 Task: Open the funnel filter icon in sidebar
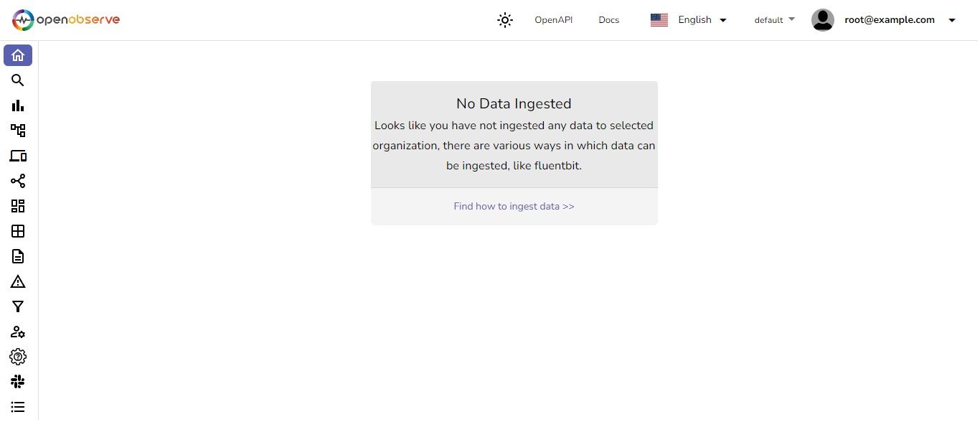(x=18, y=306)
